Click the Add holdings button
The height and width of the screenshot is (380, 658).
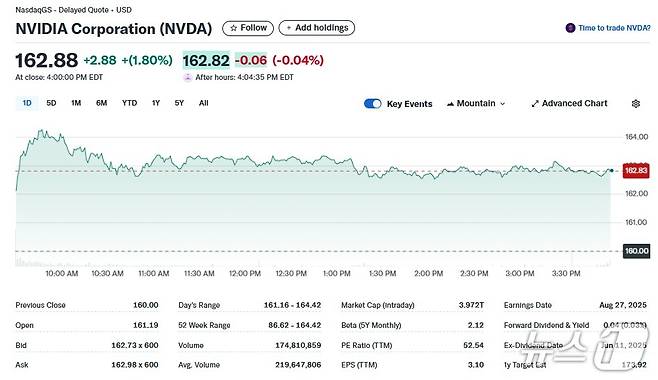tap(317, 28)
